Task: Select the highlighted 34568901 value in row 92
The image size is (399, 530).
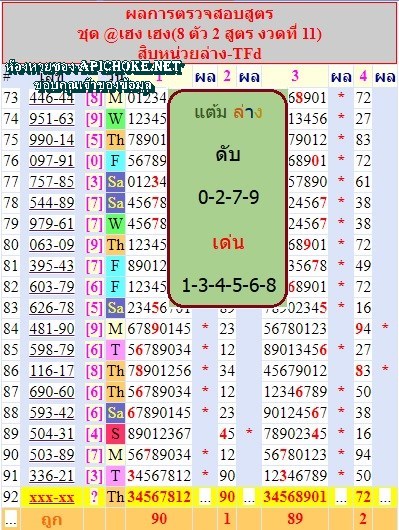Action: click(295, 497)
